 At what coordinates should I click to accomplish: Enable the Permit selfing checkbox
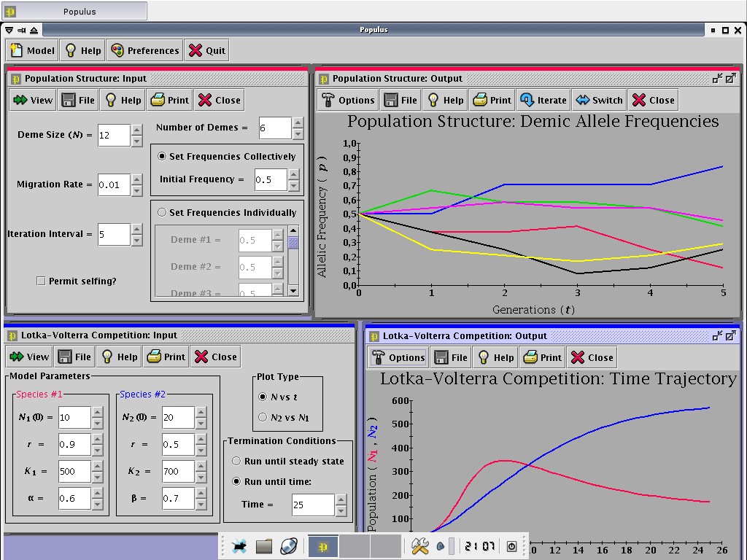41,281
